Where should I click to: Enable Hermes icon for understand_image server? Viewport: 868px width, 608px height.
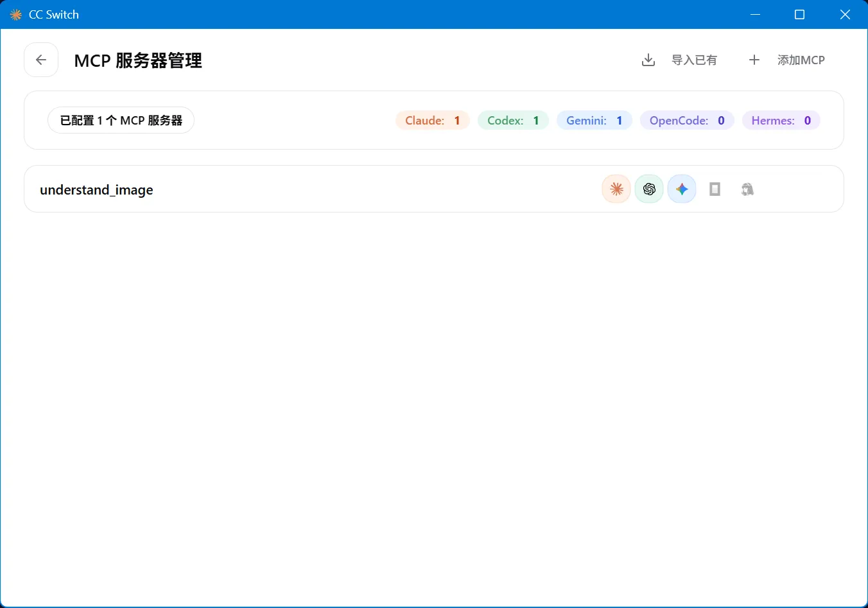pyautogui.click(x=747, y=189)
